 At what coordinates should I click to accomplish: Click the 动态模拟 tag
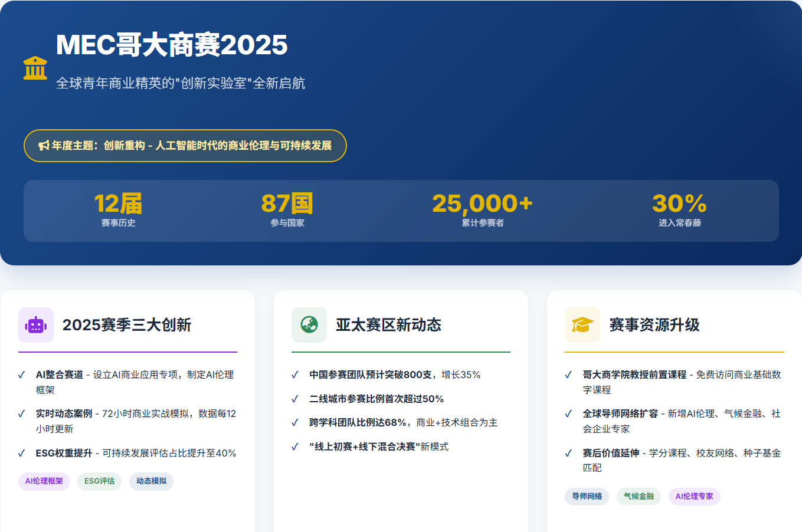click(x=151, y=481)
